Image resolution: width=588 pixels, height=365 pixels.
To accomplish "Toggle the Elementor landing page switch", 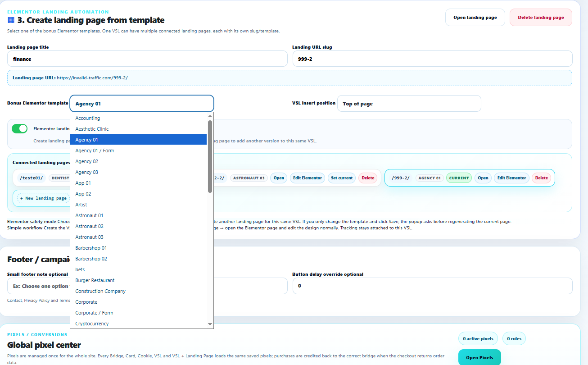I will click(20, 129).
